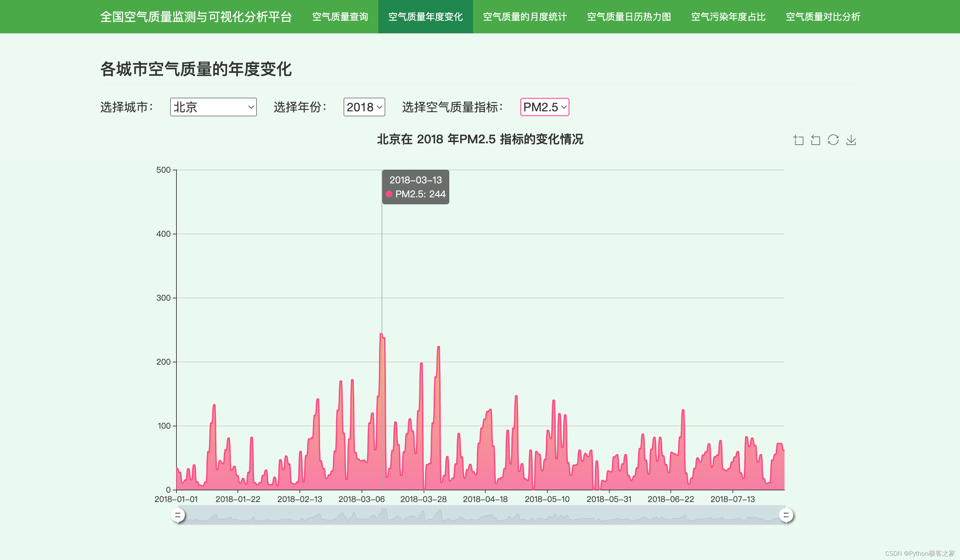This screenshot has height=560, width=960.
Task: Click x-axis label 2018-01-22
Action: coord(238,499)
